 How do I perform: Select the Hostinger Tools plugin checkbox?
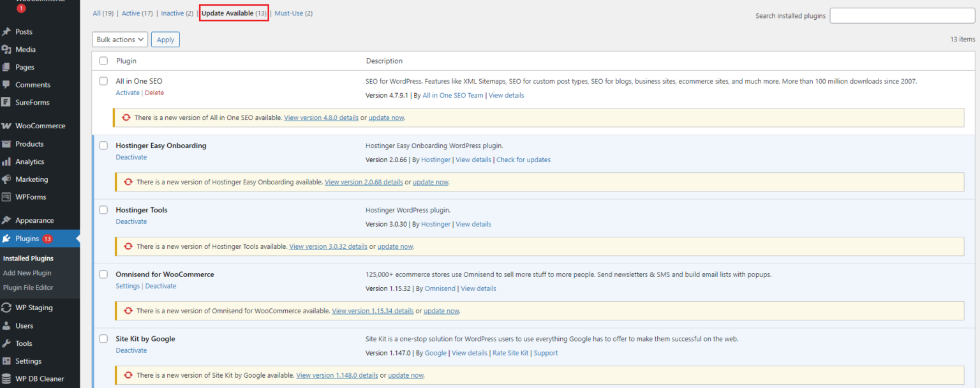(103, 209)
